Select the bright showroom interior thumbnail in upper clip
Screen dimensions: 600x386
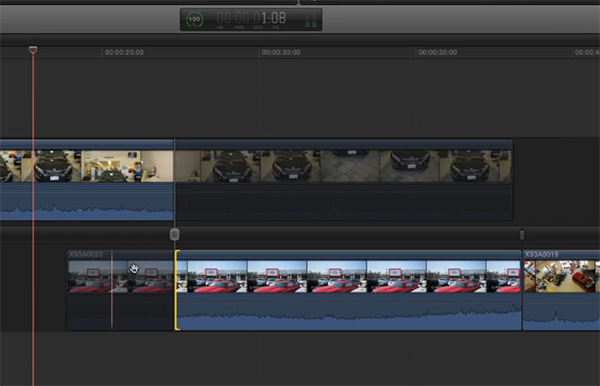(111, 166)
